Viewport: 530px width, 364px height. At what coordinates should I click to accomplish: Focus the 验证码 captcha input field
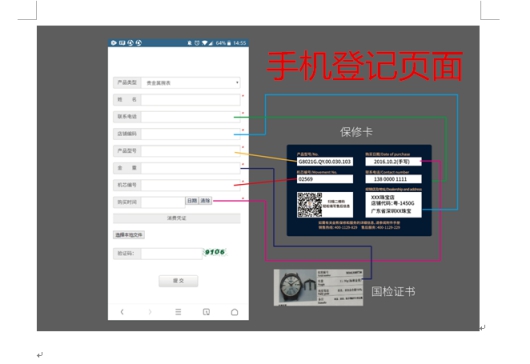(x=172, y=253)
